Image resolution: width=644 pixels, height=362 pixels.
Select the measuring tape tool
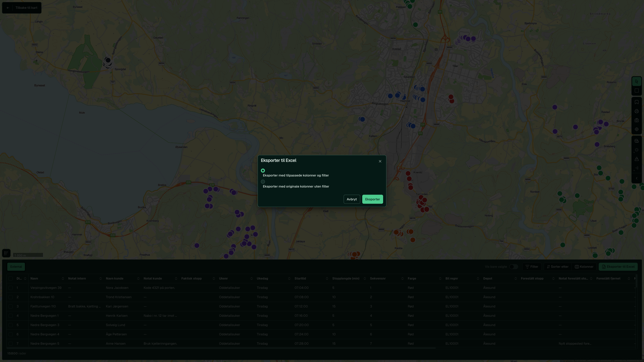tap(636, 141)
